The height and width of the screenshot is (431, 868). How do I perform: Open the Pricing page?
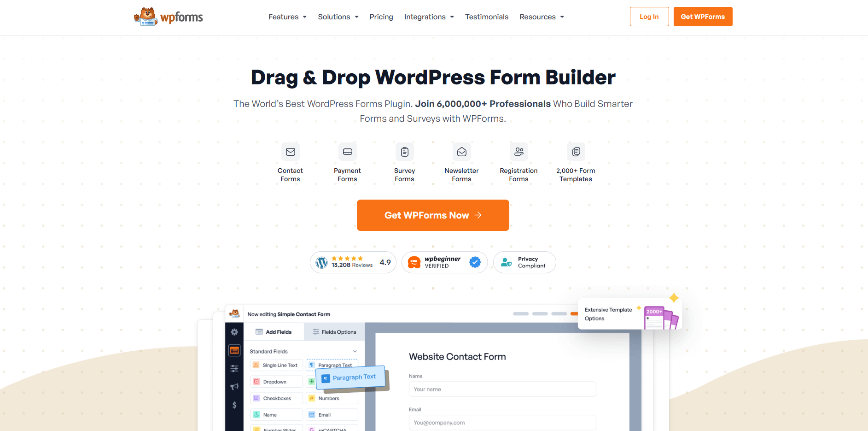(381, 17)
